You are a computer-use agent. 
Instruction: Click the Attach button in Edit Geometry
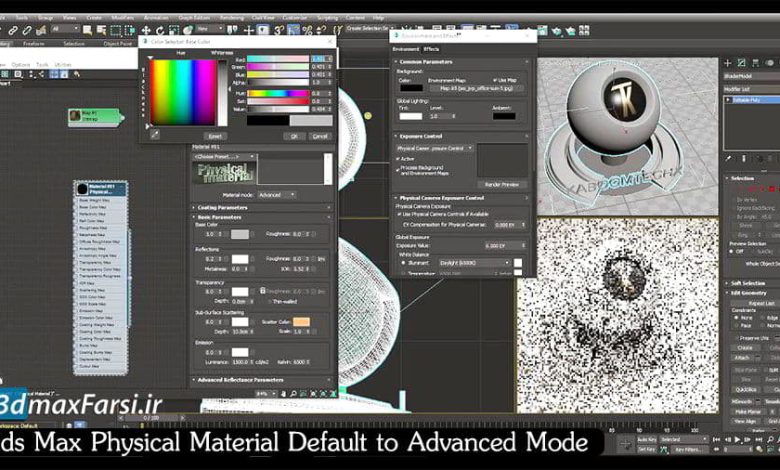[742, 358]
